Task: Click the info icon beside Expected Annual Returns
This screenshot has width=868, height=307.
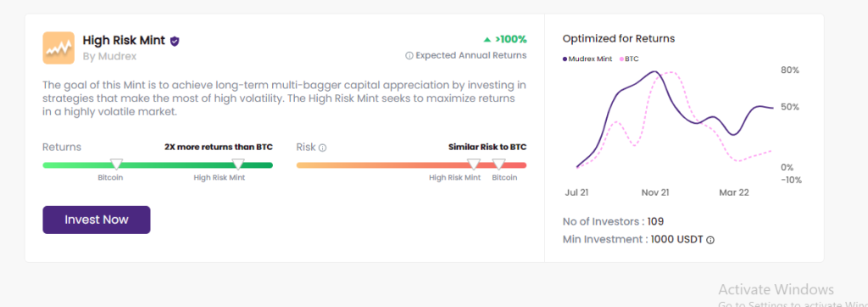Action: (x=409, y=55)
